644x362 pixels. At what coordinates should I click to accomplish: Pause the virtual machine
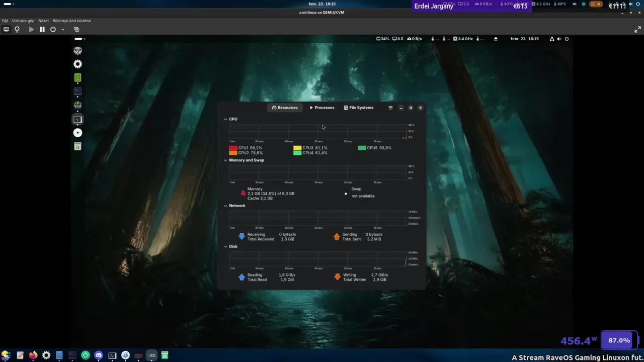[x=42, y=30]
